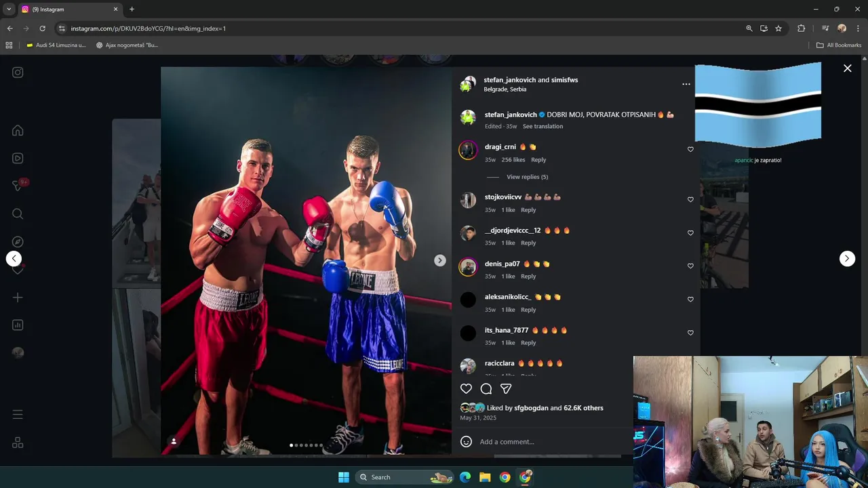Select the comment bubble icon under the post
Viewport: 868px width, 488px height.
click(486, 388)
